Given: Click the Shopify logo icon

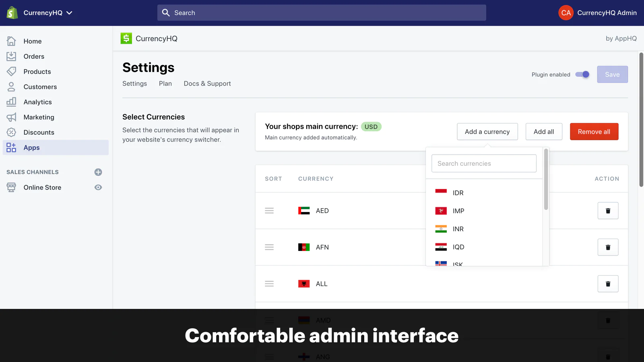Looking at the screenshot, I should click(x=12, y=13).
